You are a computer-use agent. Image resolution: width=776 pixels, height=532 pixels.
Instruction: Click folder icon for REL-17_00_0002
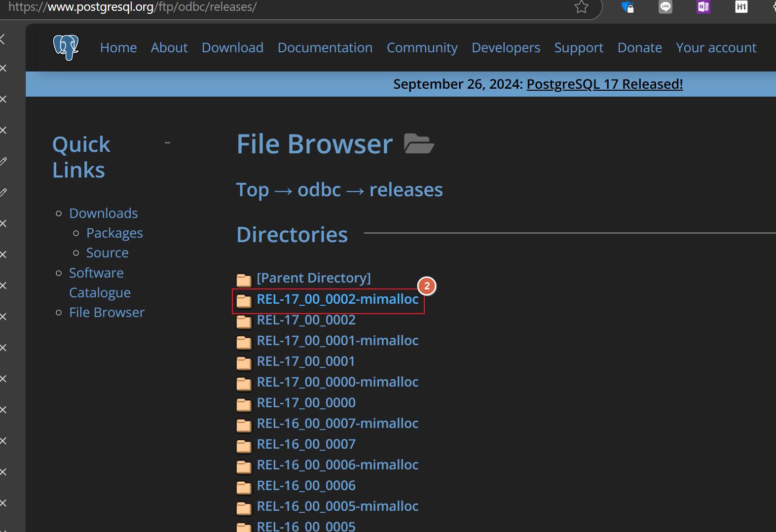point(244,321)
